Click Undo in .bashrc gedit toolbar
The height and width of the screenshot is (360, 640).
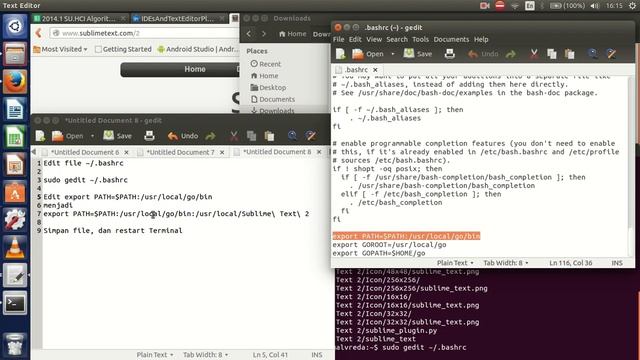tap(483, 54)
